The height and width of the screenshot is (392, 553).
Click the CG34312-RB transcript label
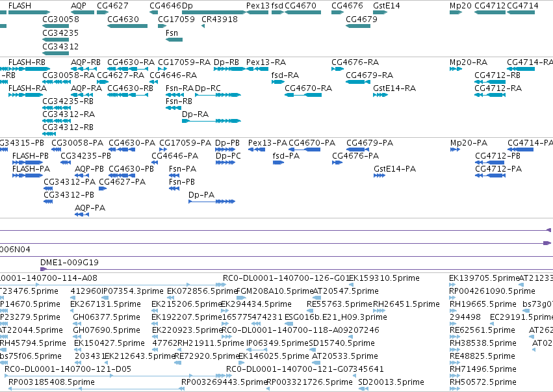pos(68,127)
